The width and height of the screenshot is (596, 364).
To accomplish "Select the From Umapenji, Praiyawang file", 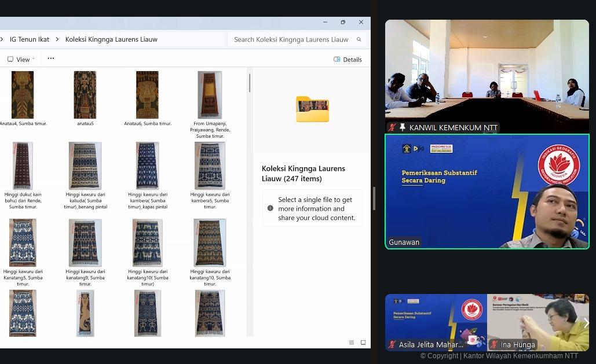I will point(210,95).
